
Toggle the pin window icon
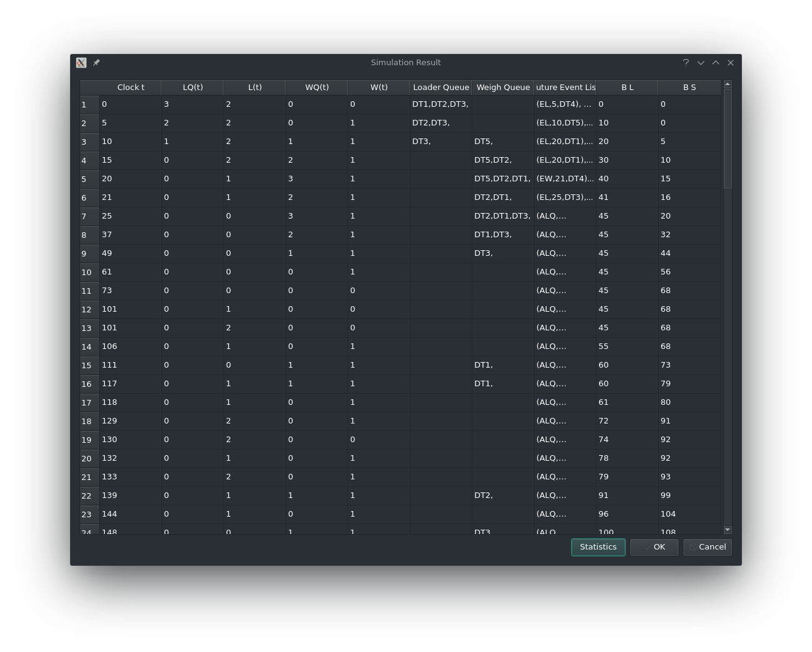(x=96, y=63)
